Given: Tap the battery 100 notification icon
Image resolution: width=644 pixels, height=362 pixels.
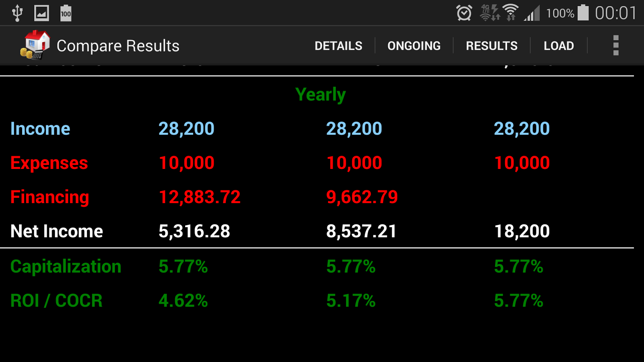Looking at the screenshot, I should click(x=66, y=13).
